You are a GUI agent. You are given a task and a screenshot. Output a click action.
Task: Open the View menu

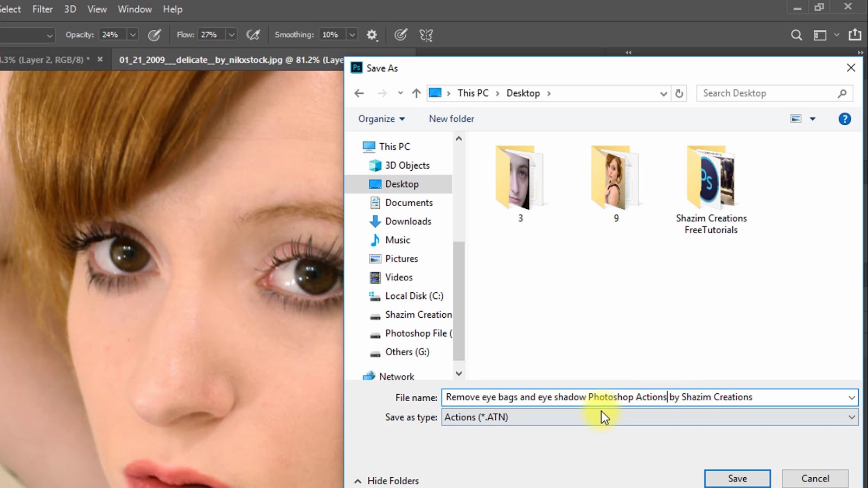coord(97,9)
